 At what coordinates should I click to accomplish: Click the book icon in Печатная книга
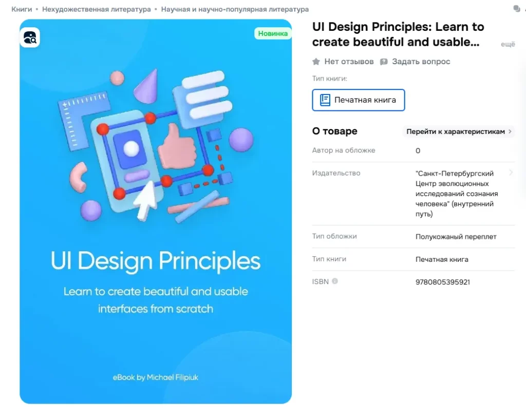325,100
